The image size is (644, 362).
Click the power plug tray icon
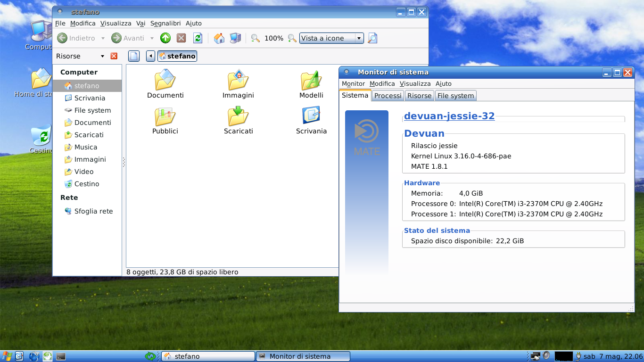(x=578, y=356)
